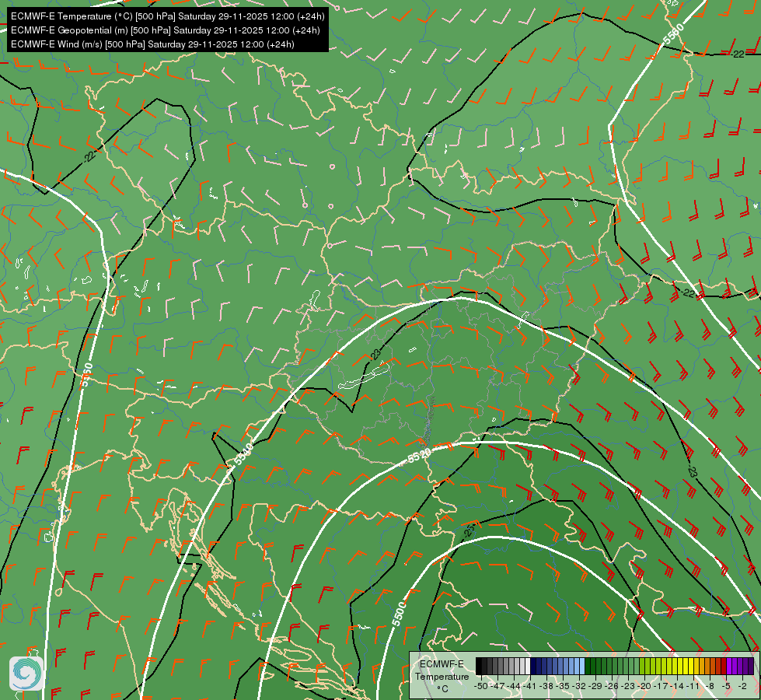This screenshot has height=700, width=761.
Task: Click the 5520 geopotential contour label
Action: (x=419, y=456)
